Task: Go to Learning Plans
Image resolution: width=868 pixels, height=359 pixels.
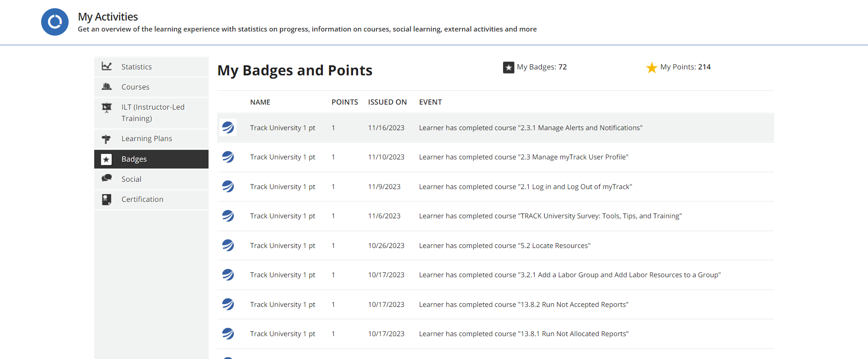Action: (151, 138)
